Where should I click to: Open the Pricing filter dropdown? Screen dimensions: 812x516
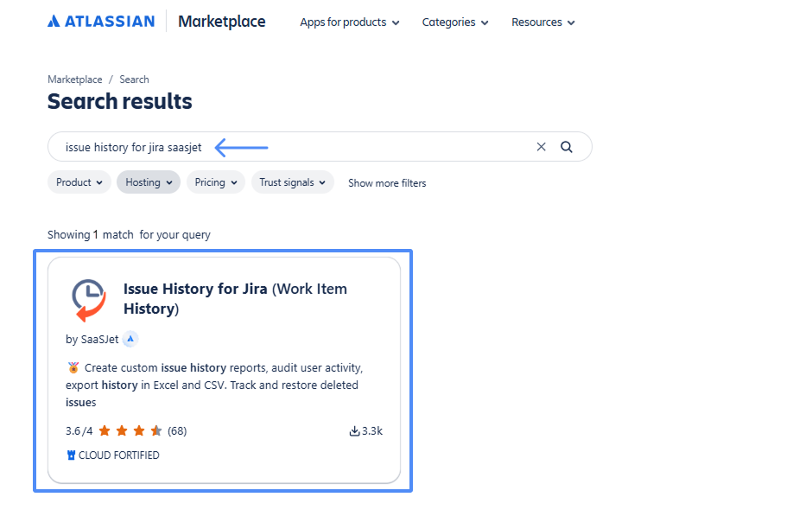[x=215, y=182]
